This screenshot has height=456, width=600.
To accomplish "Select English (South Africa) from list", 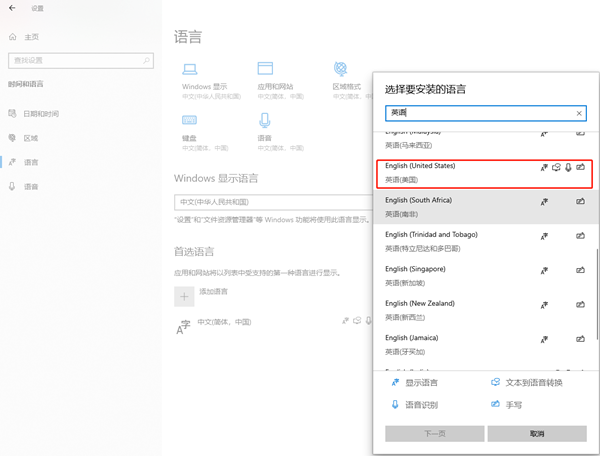I will pyautogui.click(x=486, y=207).
